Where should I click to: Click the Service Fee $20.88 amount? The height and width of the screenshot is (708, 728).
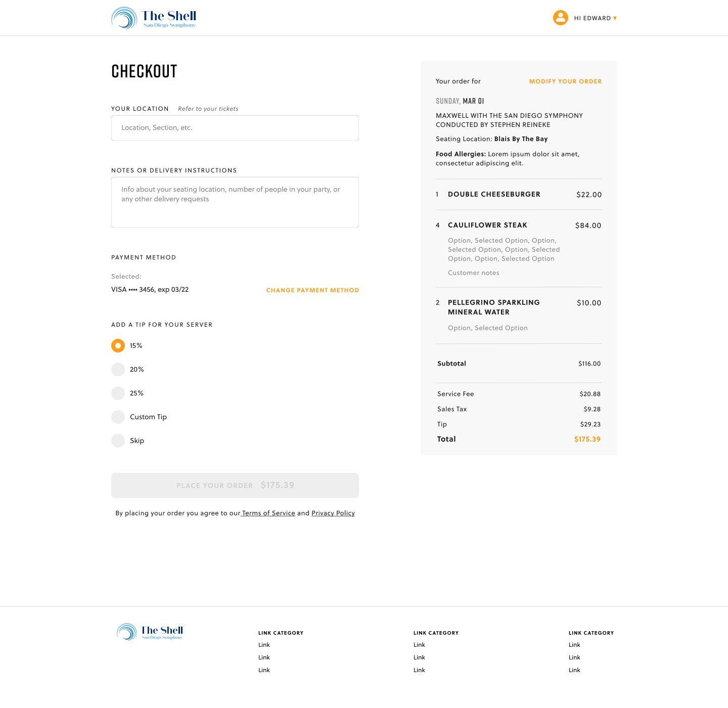click(590, 394)
